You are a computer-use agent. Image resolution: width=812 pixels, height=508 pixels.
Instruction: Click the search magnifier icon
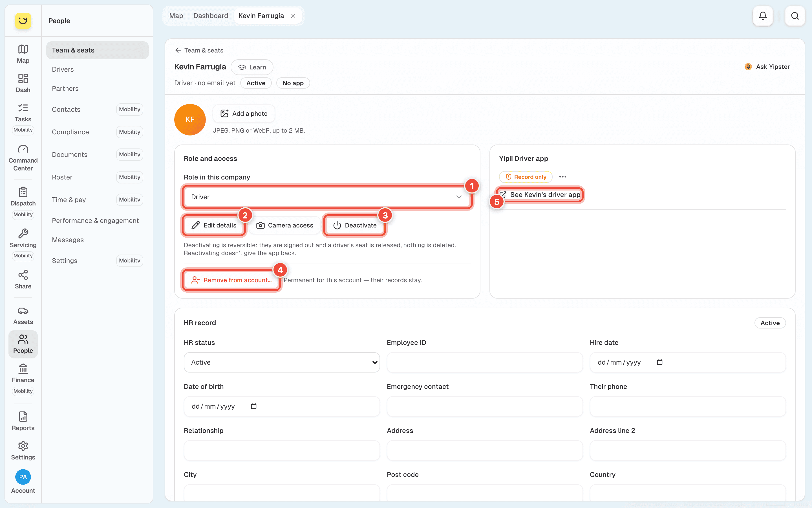click(795, 16)
